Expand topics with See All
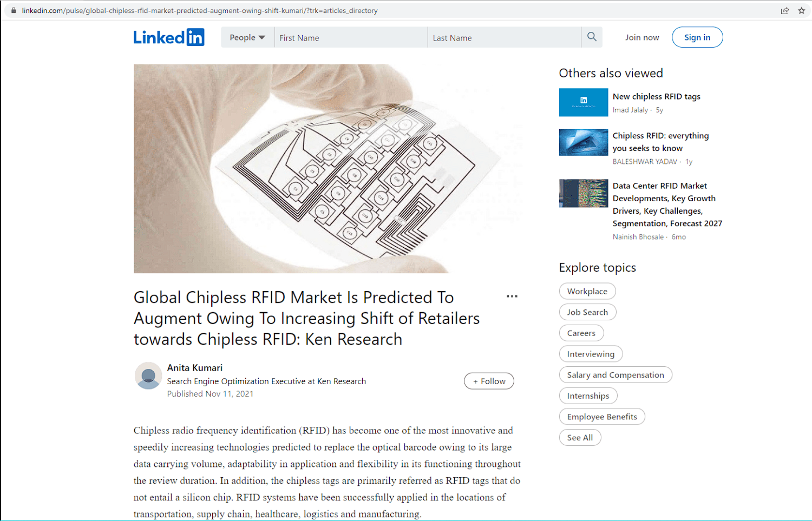812x521 pixels. click(580, 438)
